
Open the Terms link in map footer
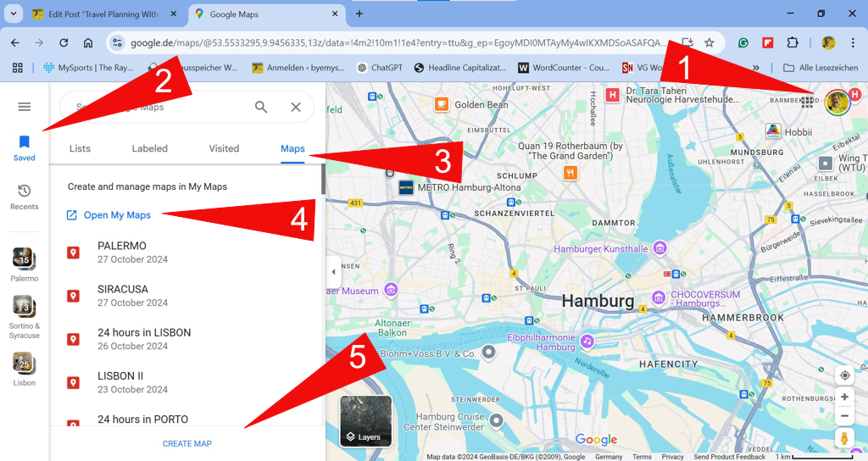643,457
